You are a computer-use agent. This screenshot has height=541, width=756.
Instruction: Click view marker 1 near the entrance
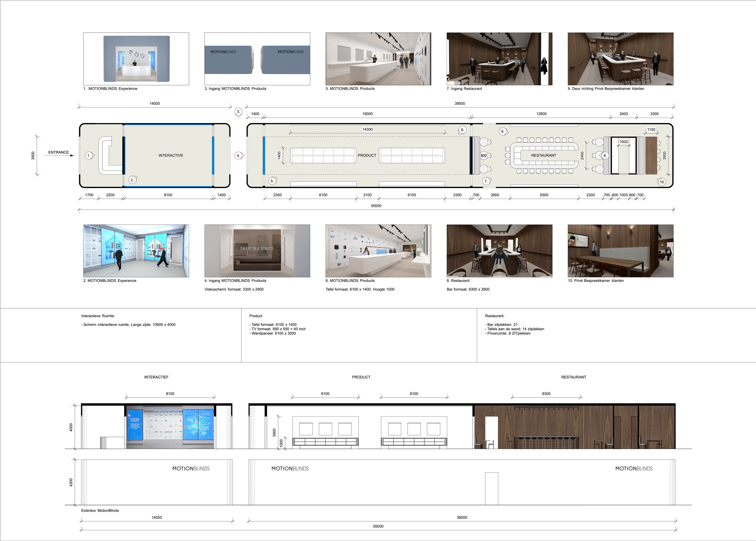[x=89, y=156]
